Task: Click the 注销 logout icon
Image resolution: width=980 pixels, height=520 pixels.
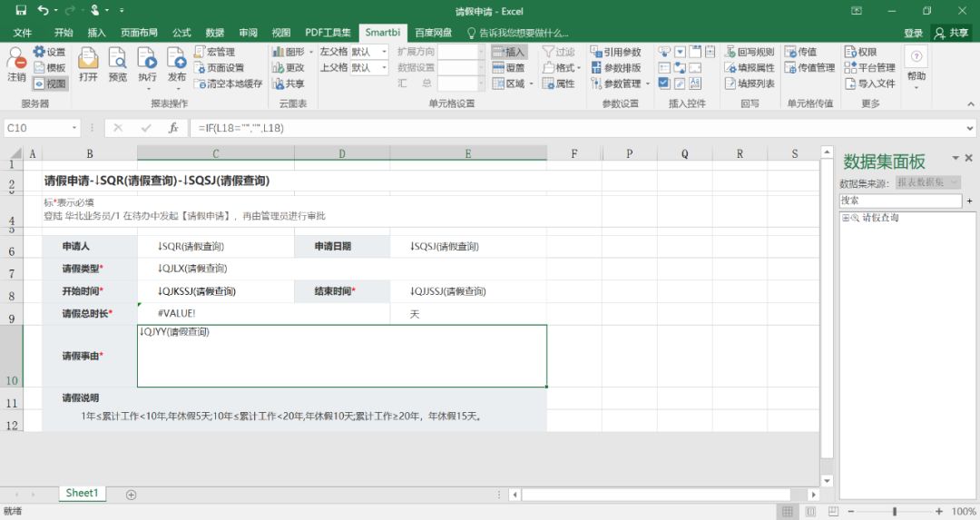Action: coord(16,64)
